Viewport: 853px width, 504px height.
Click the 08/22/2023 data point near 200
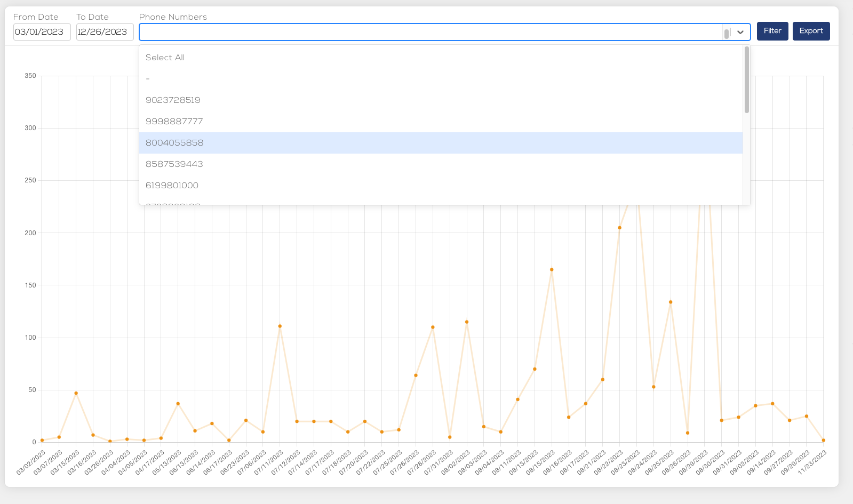619,228
